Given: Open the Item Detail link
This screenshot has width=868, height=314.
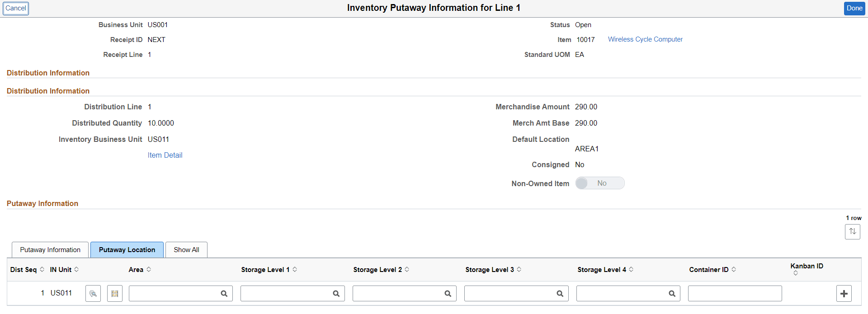Looking at the screenshot, I should coord(165,155).
